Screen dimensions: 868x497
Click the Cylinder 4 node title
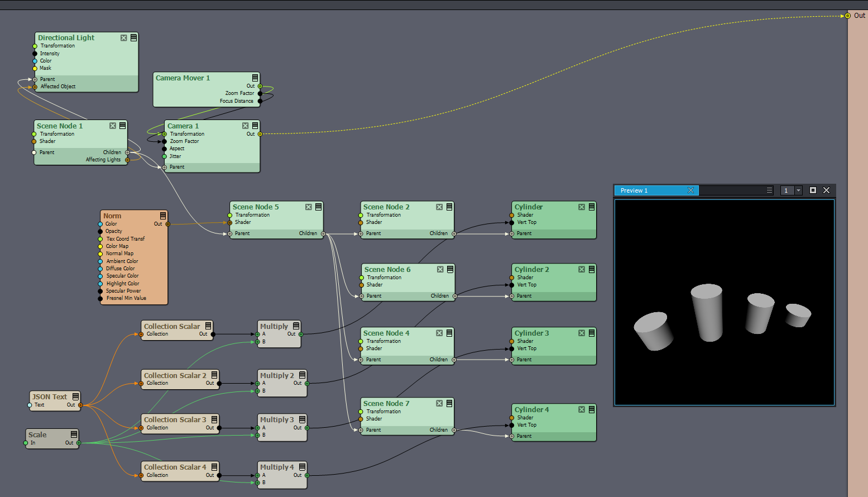531,410
